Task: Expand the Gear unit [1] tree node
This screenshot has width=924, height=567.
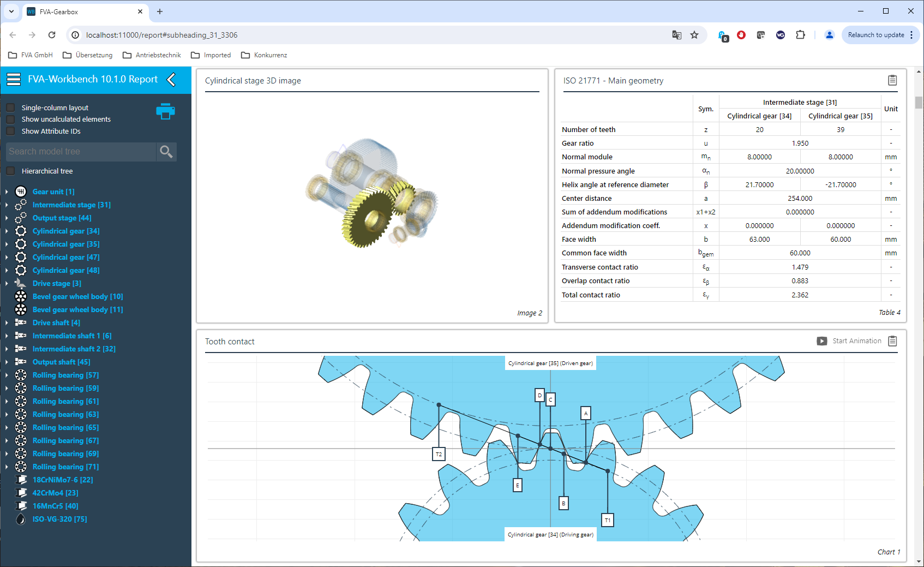Action: [x=7, y=192]
